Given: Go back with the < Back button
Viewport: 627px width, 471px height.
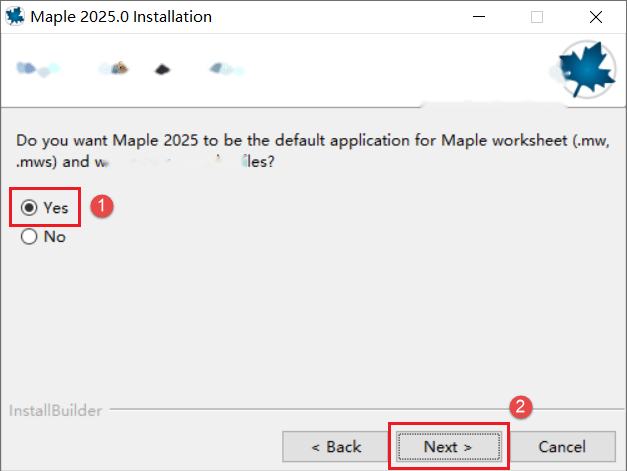Looking at the screenshot, I should point(336,446).
